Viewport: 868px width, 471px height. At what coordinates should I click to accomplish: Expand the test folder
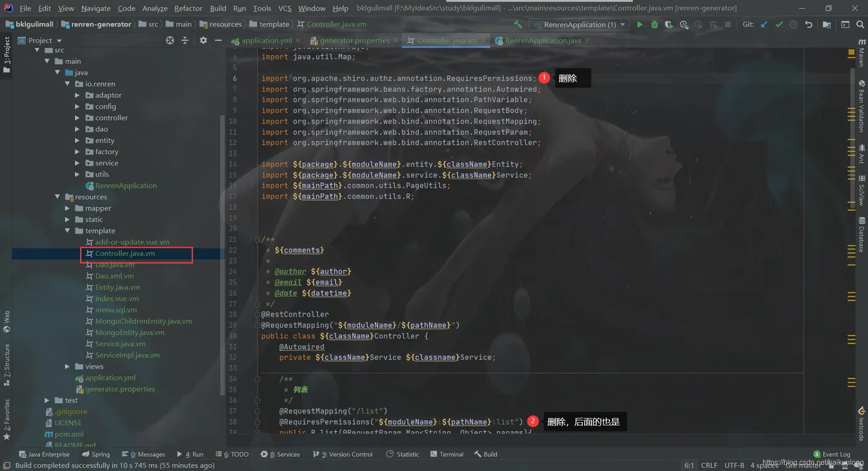[48, 400]
